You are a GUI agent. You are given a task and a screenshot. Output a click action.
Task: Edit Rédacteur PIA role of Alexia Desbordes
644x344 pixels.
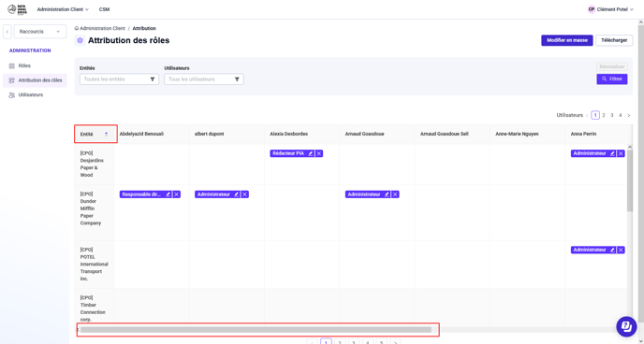tap(311, 153)
